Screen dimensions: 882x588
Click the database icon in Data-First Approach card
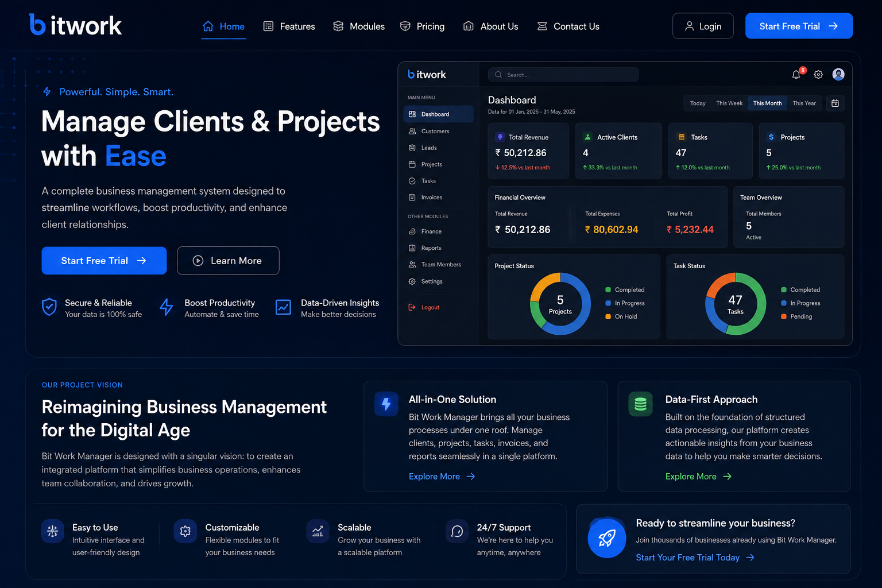coord(640,404)
